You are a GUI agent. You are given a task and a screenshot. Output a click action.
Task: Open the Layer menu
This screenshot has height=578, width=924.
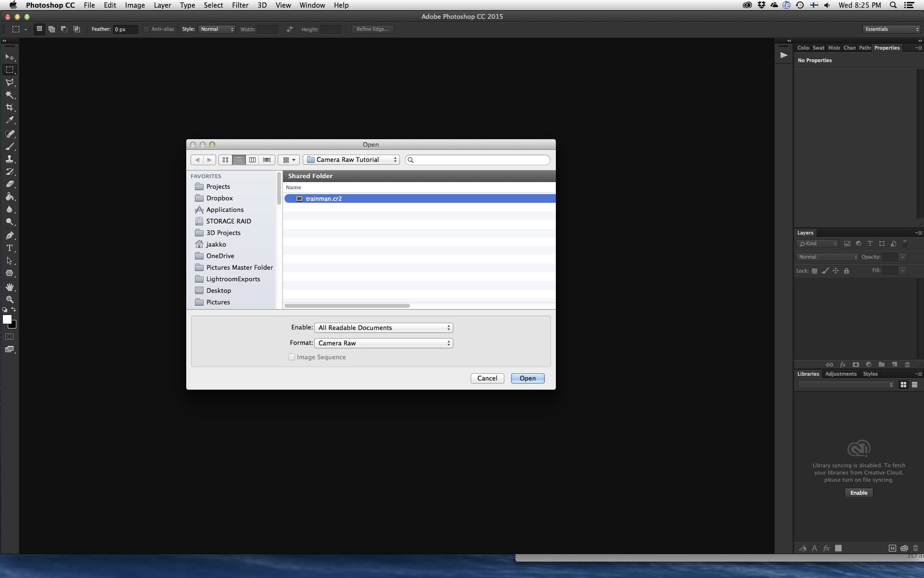point(162,5)
